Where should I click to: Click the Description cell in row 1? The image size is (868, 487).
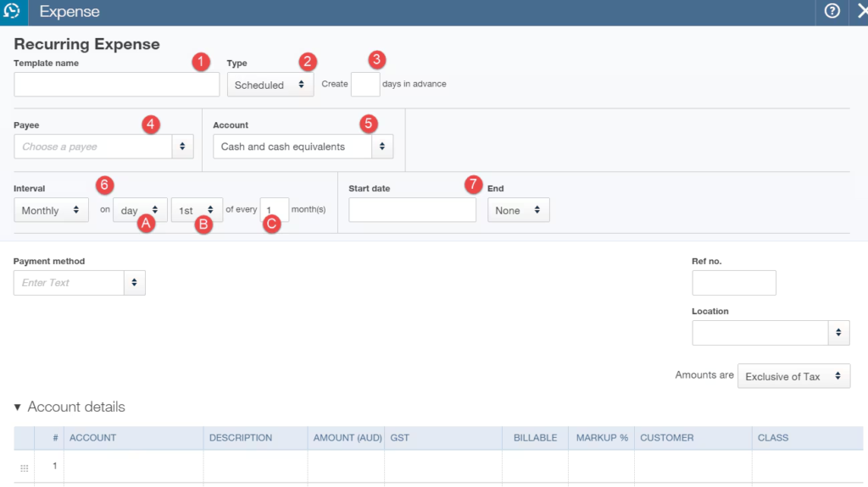tap(255, 467)
